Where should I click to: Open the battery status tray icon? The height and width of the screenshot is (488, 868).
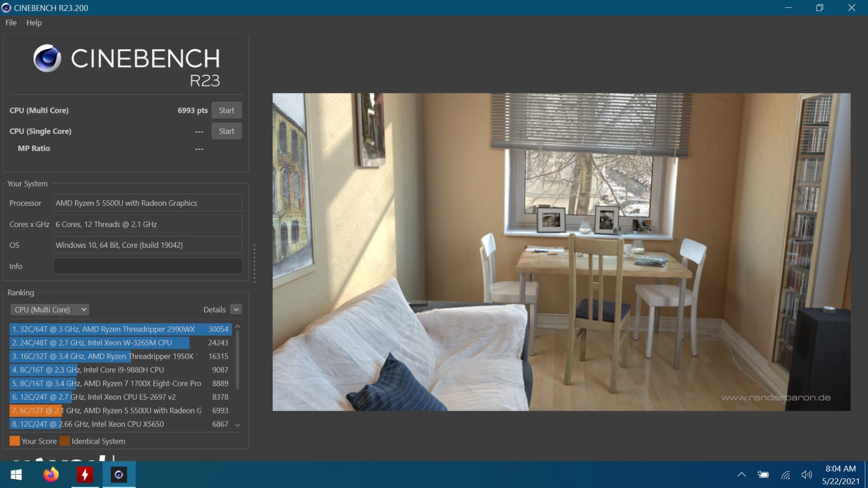coord(763,475)
